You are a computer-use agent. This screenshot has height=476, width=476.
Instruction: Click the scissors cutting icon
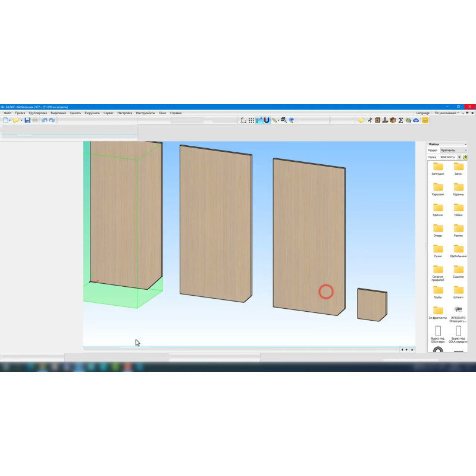[369, 120]
